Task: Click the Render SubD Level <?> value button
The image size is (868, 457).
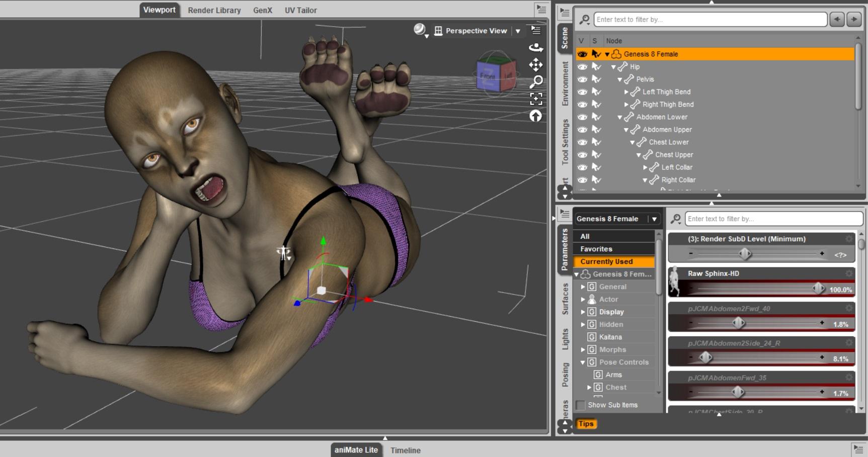Action: (840, 255)
